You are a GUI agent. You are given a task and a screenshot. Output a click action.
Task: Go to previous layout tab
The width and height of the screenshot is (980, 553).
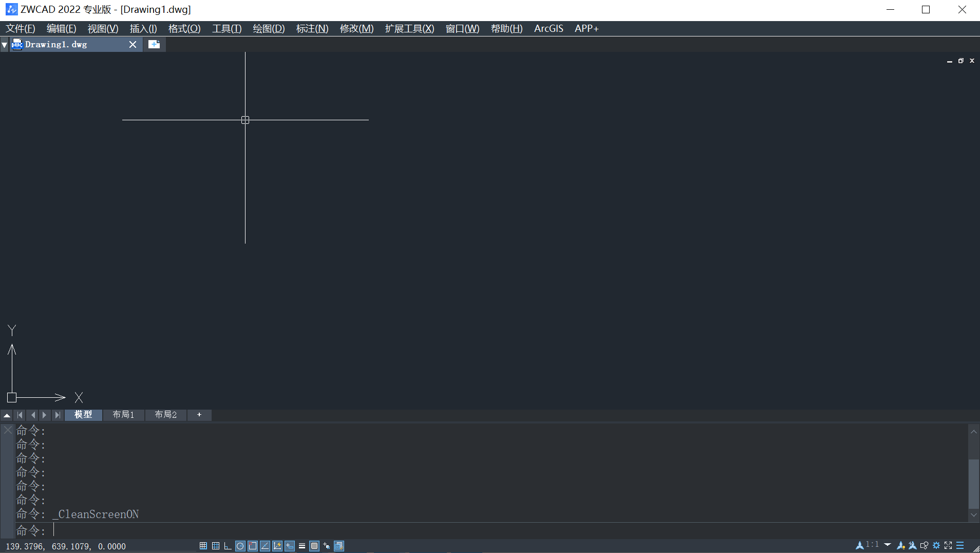tap(33, 415)
